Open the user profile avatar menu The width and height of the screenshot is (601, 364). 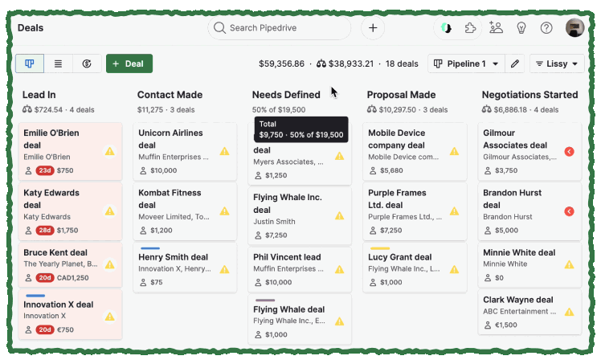tap(574, 28)
